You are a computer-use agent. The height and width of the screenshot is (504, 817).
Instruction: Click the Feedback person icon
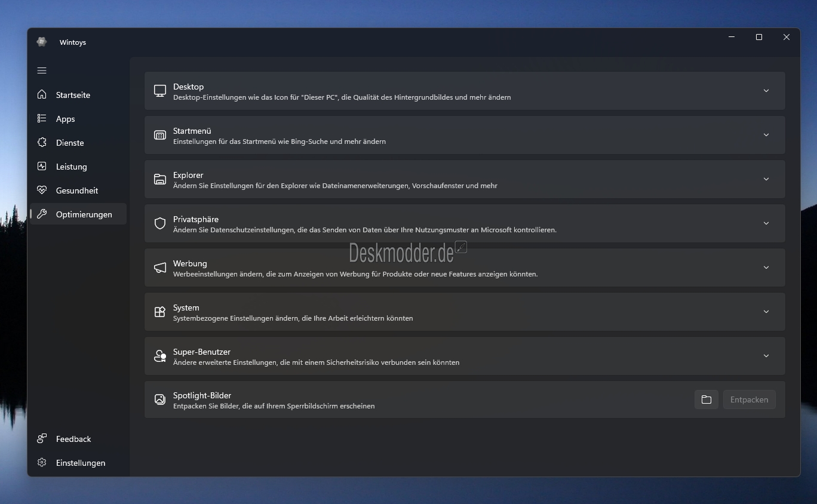pyautogui.click(x=42, y=438)
